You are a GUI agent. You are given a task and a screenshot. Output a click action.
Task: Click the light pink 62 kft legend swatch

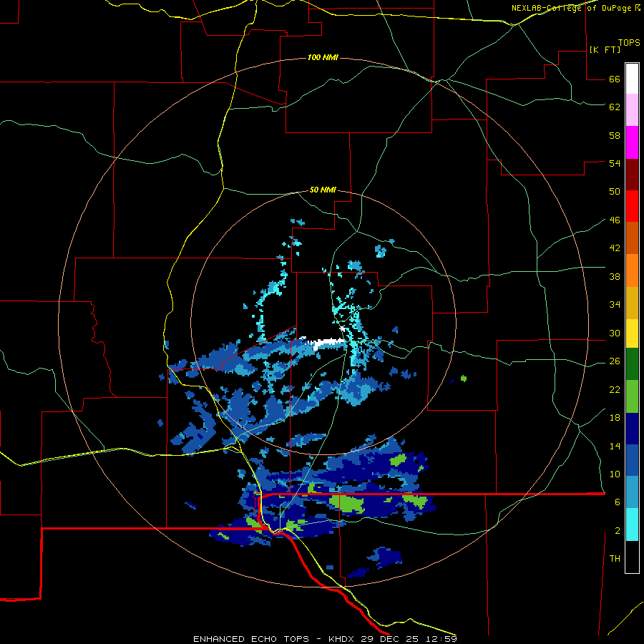(x=632, y=109)
